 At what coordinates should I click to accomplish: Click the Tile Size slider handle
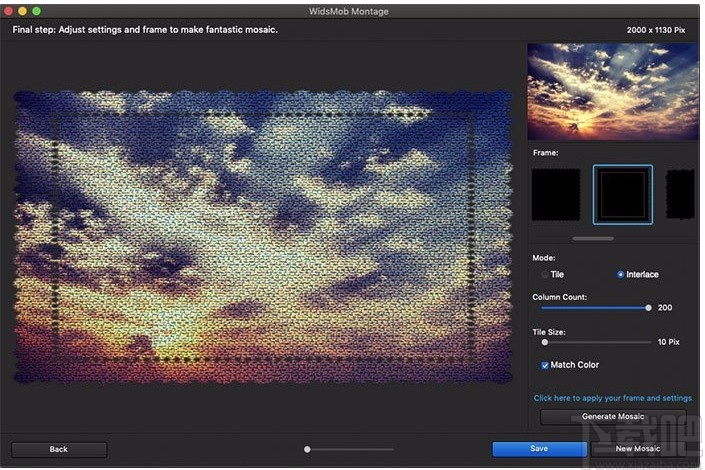pos(545,342)
